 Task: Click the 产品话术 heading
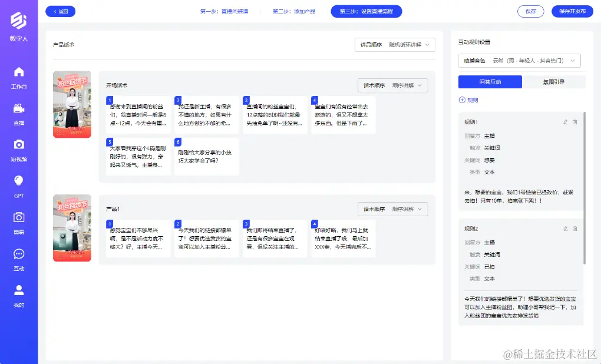(x=64, y=45)
